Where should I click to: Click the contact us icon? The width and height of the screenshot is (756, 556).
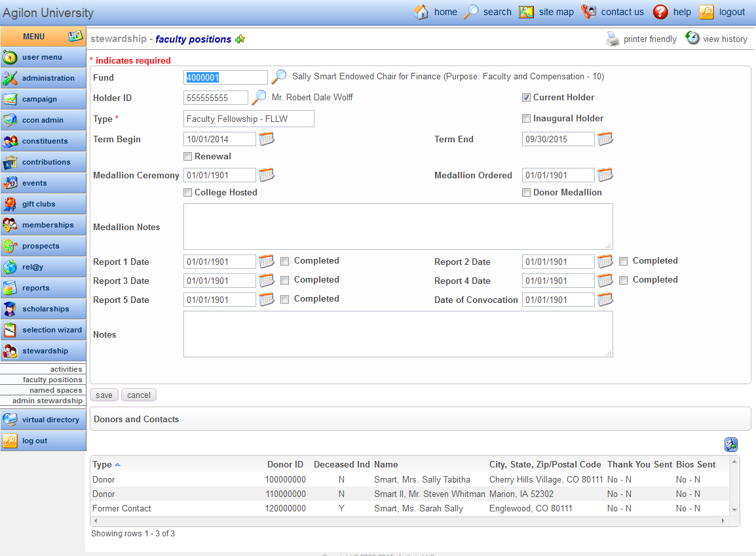(588, 12)
